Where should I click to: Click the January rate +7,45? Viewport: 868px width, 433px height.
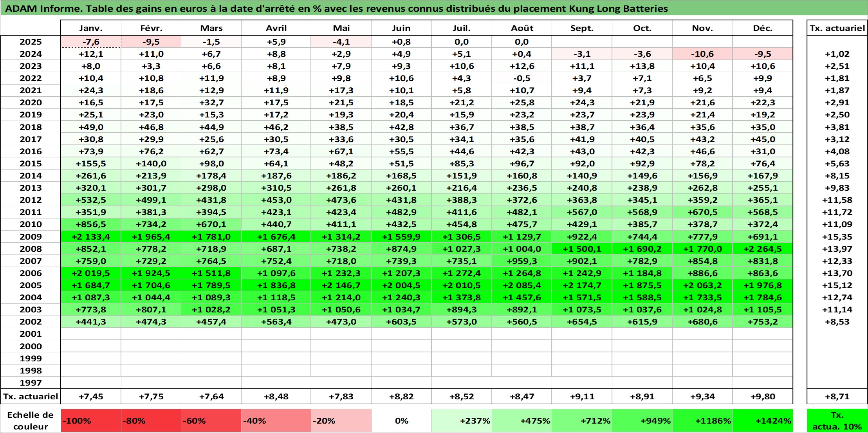pos(91,396)
